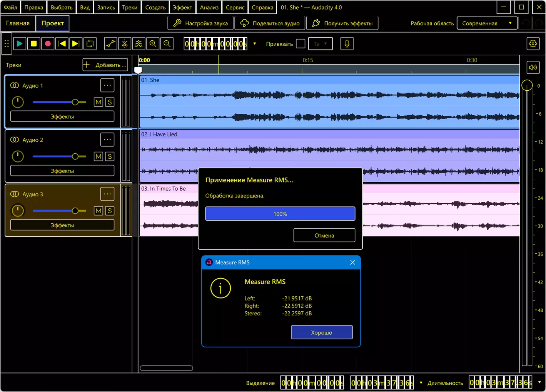Switch to the Главная tab
Screen dimensions: 546x392
coord(18,23)
